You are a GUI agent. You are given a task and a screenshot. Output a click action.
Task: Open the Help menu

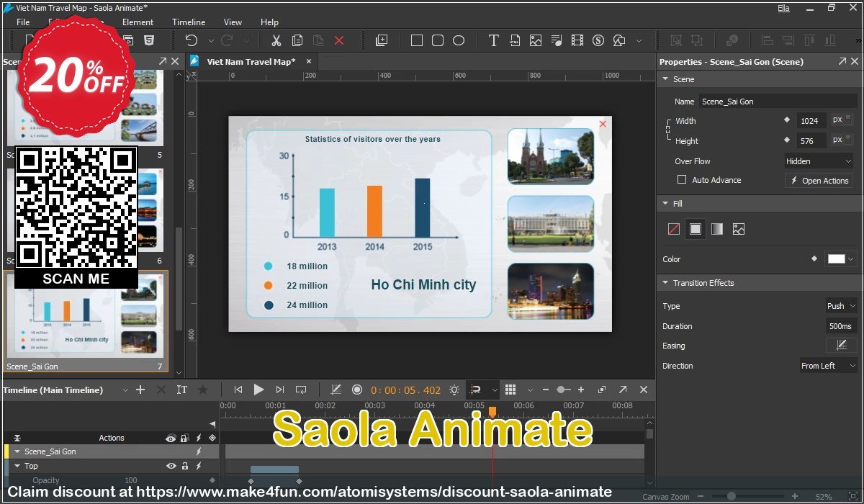coord(269,22)
